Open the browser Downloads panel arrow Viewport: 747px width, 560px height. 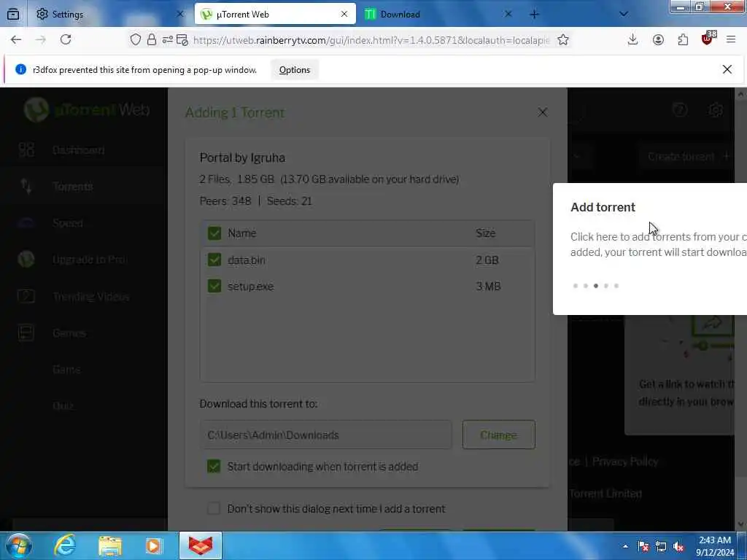click(632, 40)
